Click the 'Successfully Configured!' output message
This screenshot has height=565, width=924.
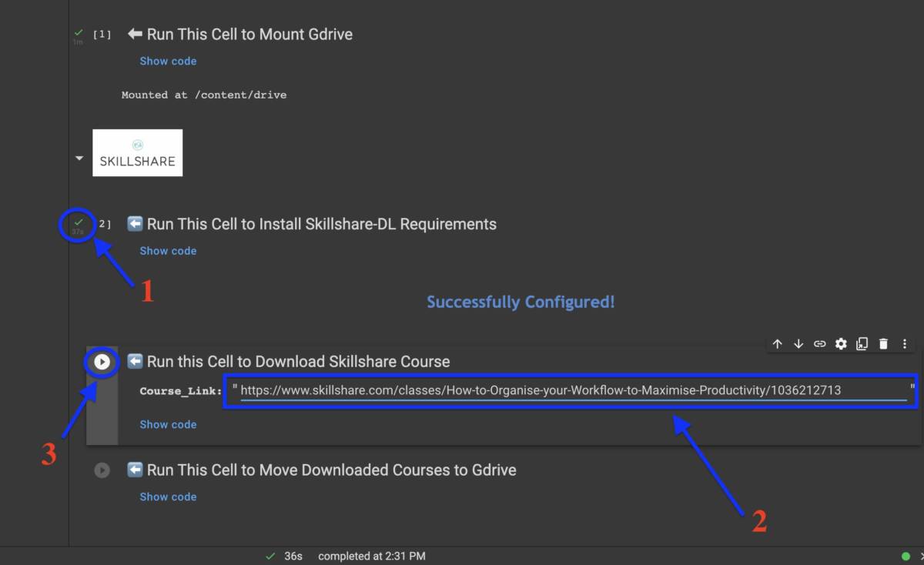[521, 302]
